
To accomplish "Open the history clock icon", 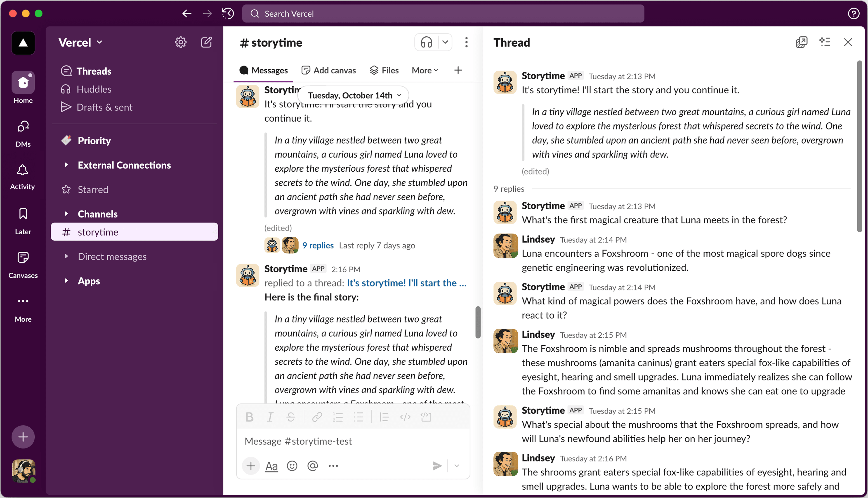I will [x=228, y=14].
